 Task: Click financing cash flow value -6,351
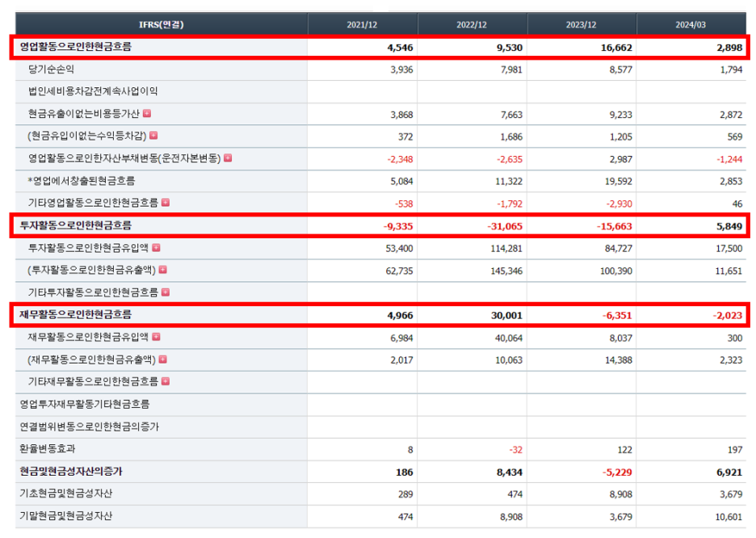click(617, 315)
